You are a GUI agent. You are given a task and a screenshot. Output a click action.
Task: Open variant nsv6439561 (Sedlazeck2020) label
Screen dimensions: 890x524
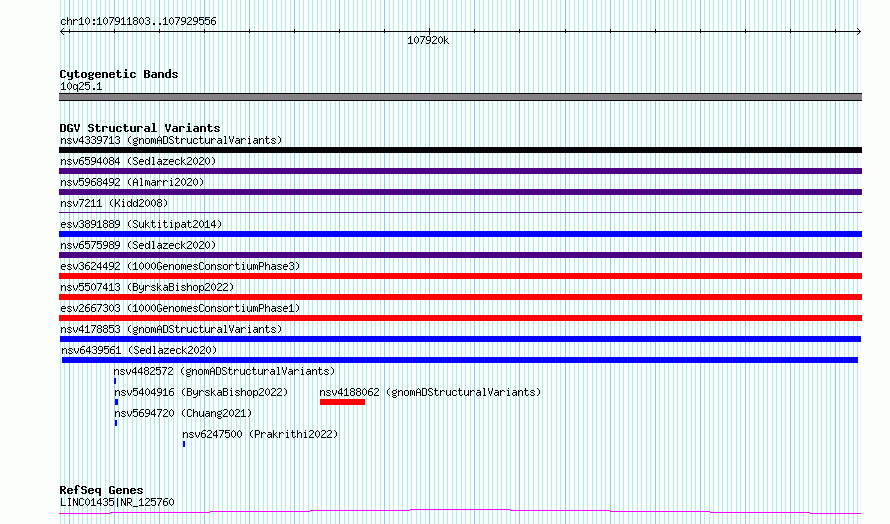pyautogui.click(x=139, y=350)
